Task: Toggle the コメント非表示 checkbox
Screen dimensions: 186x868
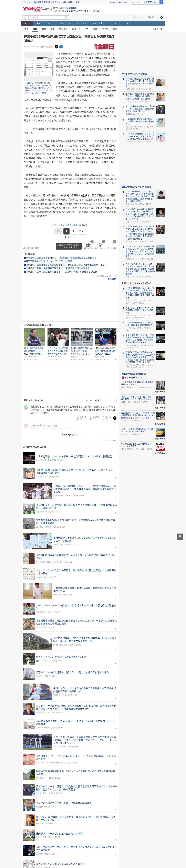Action: (x=102, y=440)
